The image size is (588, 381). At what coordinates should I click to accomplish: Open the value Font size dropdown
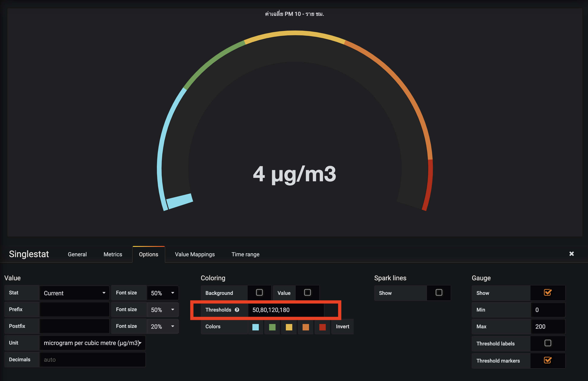(x=162, y=293)
